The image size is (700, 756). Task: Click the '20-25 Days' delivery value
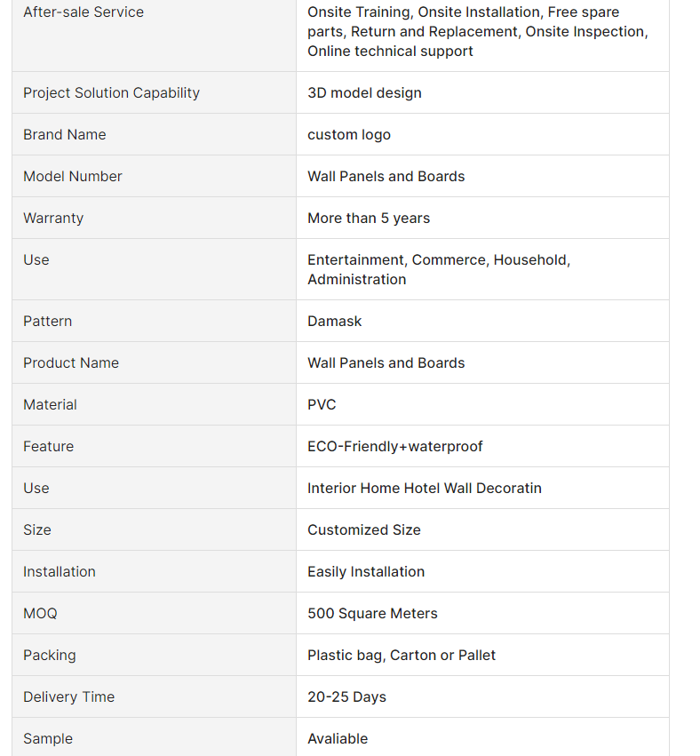click(x=346, y=696)
